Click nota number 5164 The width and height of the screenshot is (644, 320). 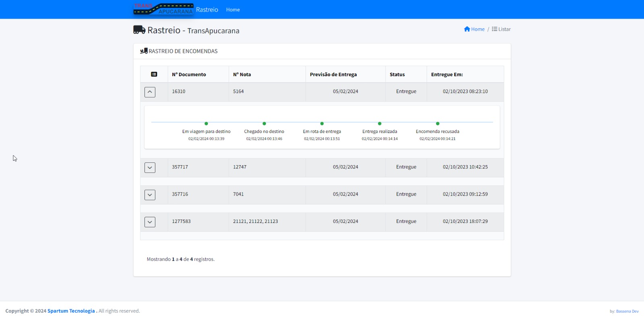[x=238, y=91]
